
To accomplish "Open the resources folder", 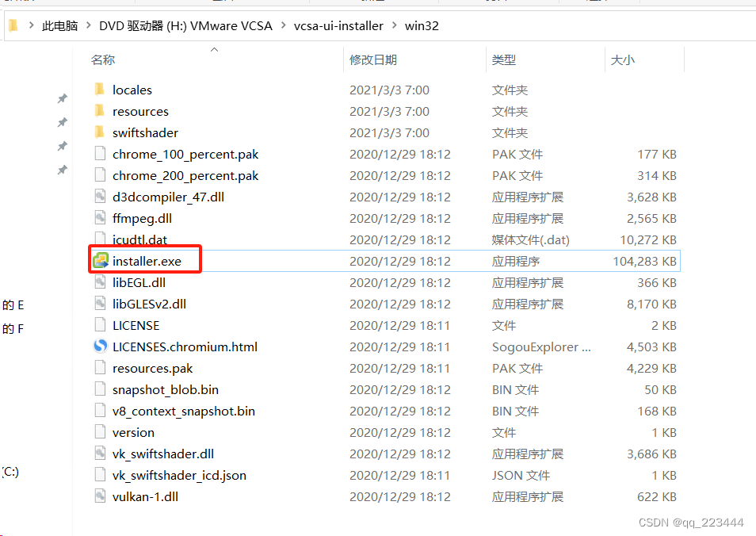I will pos(141,111).
